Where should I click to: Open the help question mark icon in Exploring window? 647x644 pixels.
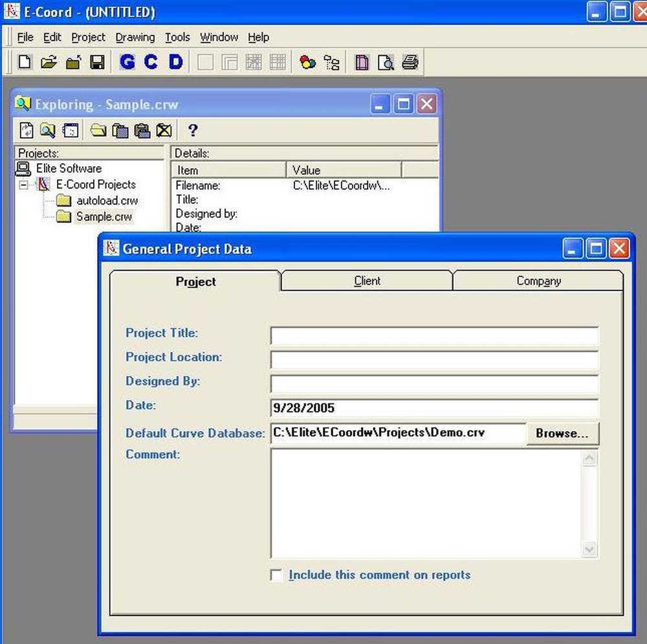click(x=192, y=130)
